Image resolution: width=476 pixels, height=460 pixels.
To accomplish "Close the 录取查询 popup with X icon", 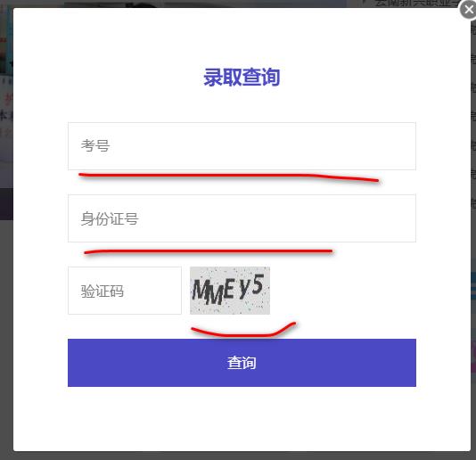I will (469, 10).
